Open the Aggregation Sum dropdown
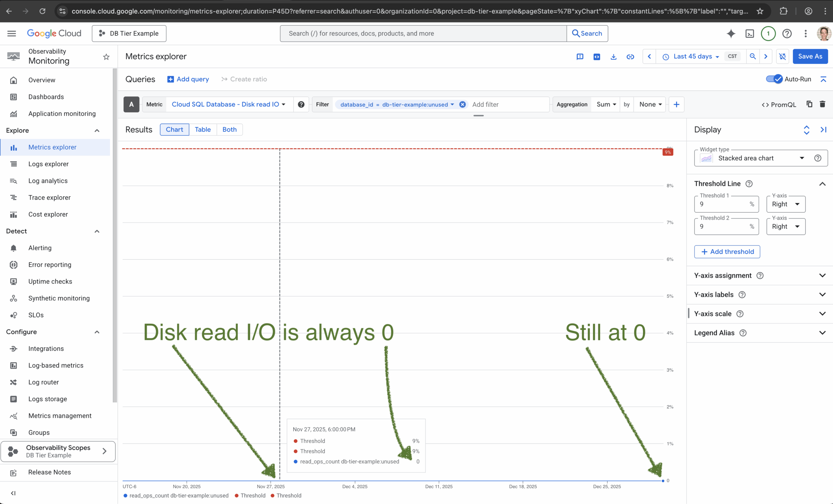The image size is (833, 504). click(x=606, y=104)
